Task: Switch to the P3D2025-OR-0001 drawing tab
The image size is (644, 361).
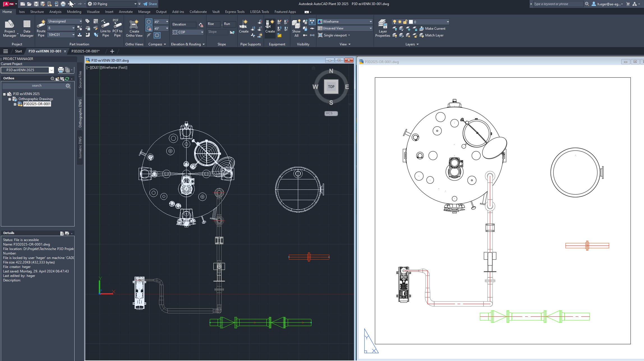Action: click(x=85, y=51)
